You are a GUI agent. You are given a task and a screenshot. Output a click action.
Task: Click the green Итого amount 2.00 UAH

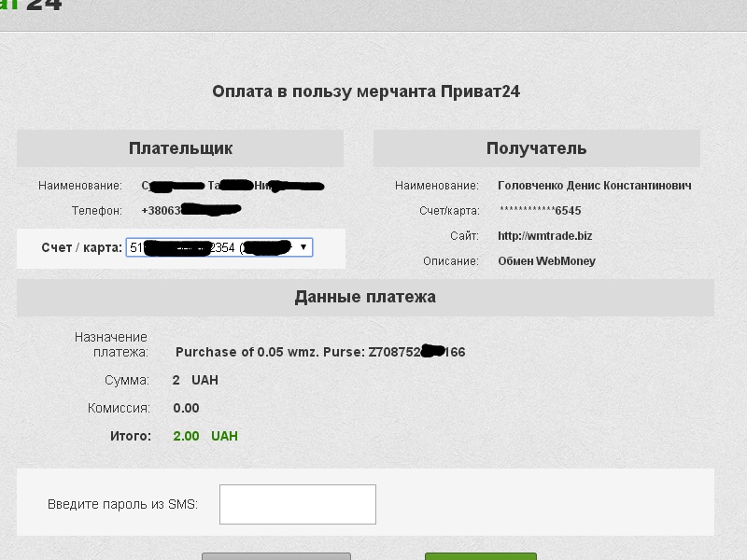click(x=205, y=436)
